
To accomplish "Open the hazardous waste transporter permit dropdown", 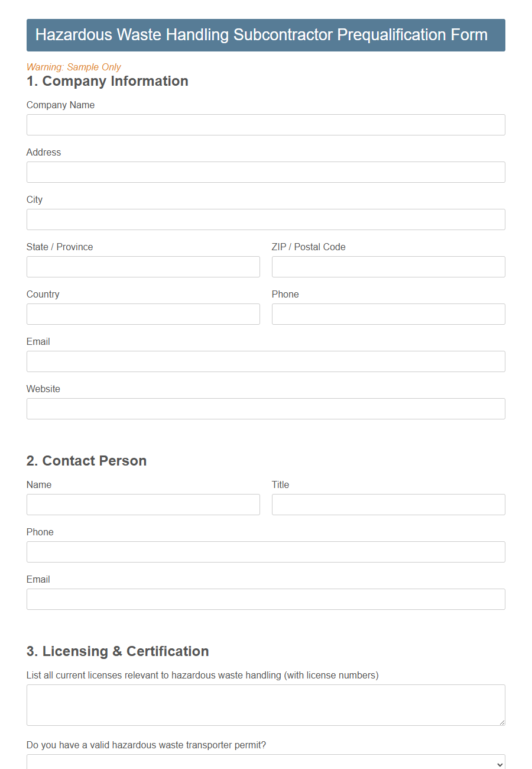I will (x=266, y=764).
